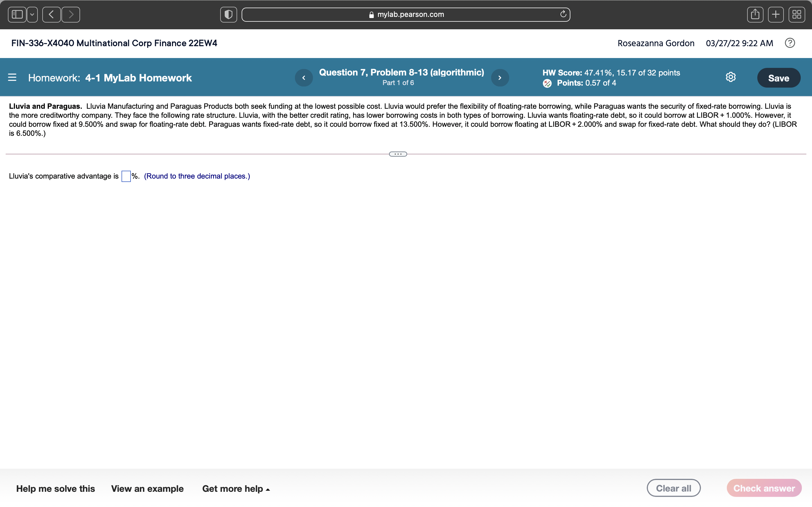Open the sidebar dropdown chevron
This screenshot has width=812, height=507.
(x=32, y=14)
